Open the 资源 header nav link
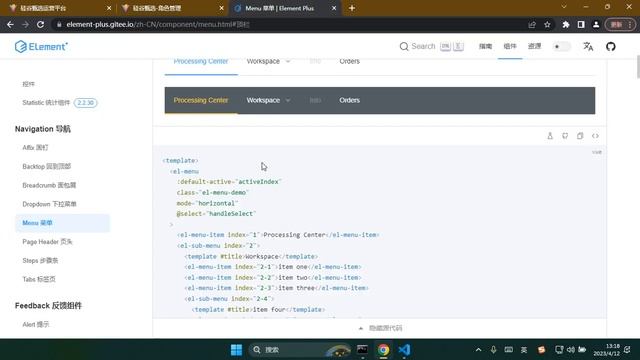 coord(534,46)
